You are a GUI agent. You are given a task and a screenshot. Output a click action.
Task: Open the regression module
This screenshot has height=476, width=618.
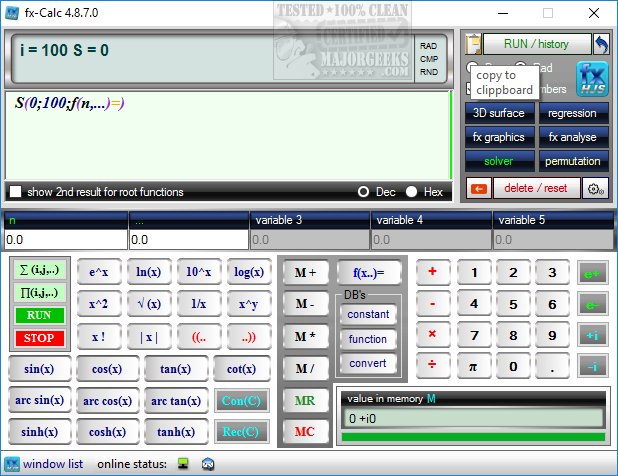click(x=573, y=113)
